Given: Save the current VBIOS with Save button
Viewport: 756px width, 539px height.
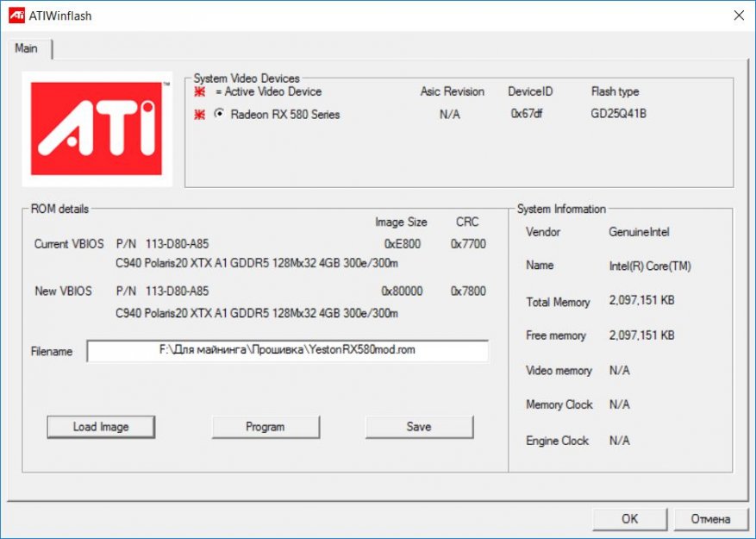Looking at the screenshot, I should (419, 427).
